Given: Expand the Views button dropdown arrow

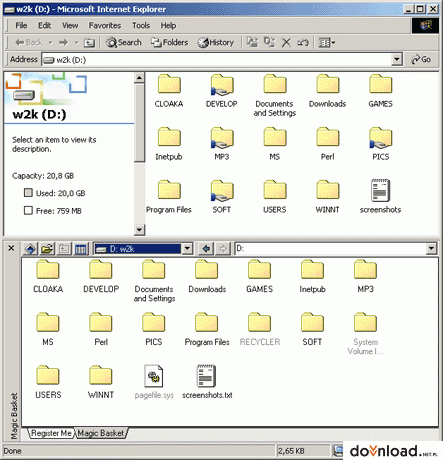Looking at the screenshot, I should point(333,43).
